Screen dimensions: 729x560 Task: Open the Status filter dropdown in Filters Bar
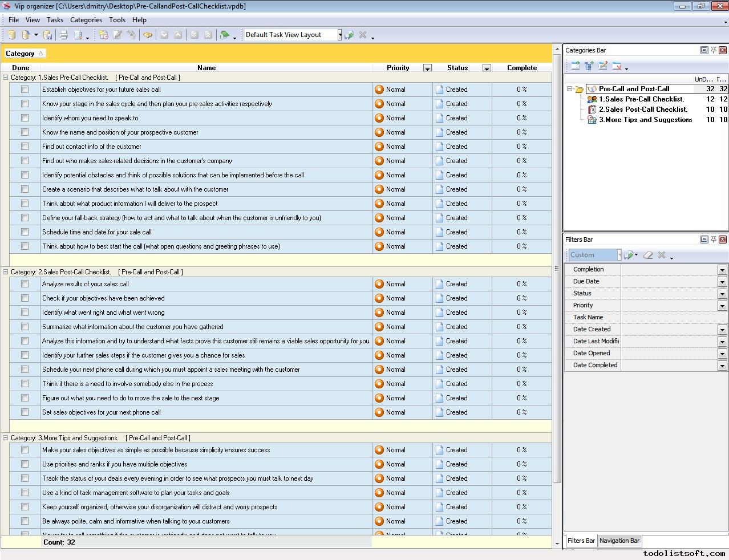click(722, 294)
